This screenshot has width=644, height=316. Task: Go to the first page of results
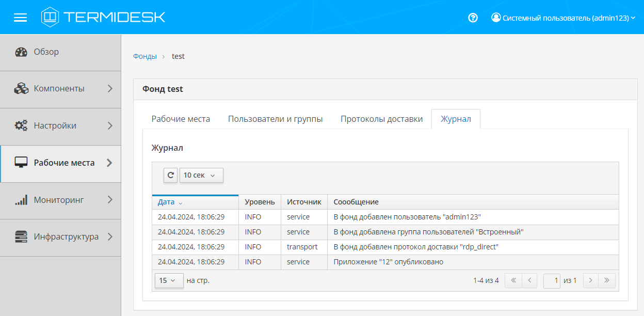[513, 280]
